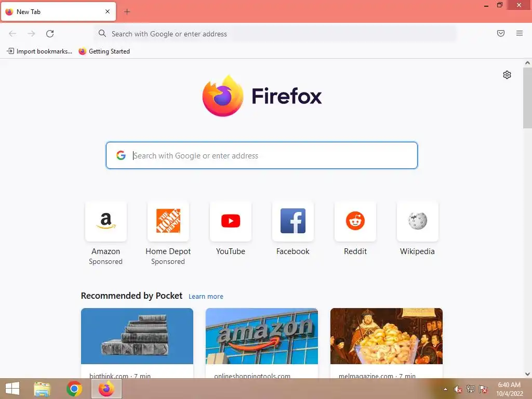
Task: Click the Recommended by Pocket heading
Action: (x=131, y=296)
